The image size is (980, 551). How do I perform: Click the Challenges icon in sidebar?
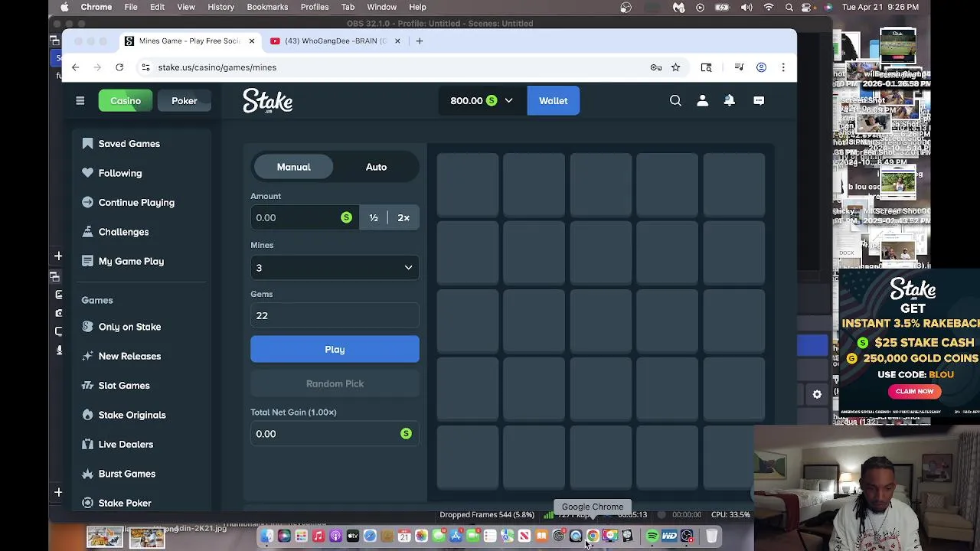coord(87,232)
